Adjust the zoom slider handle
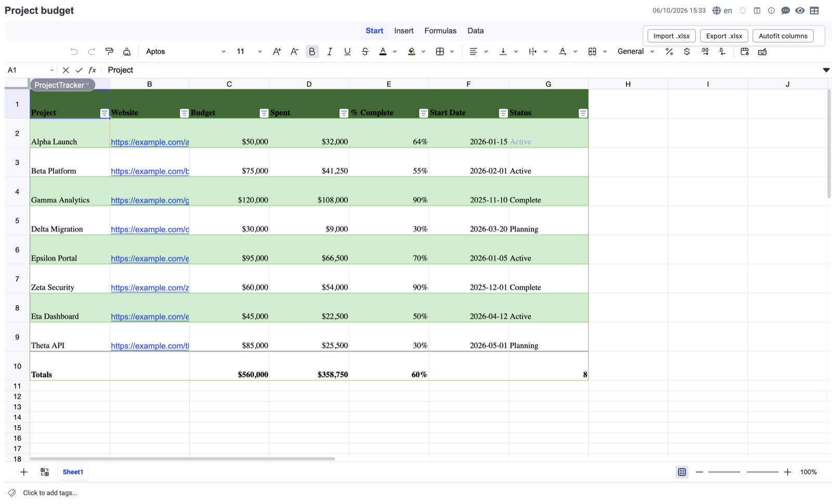The width and height of the screenshot is (832, 504). click(744, 472)
